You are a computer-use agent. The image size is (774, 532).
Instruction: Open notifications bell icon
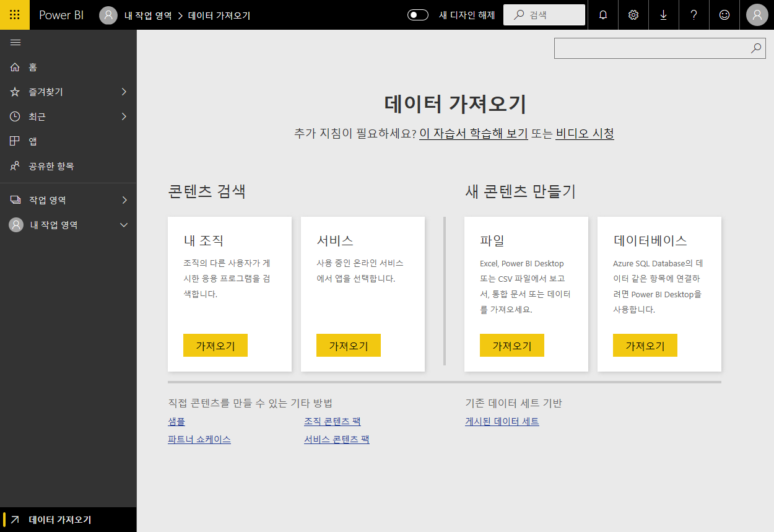click(603, 15)
